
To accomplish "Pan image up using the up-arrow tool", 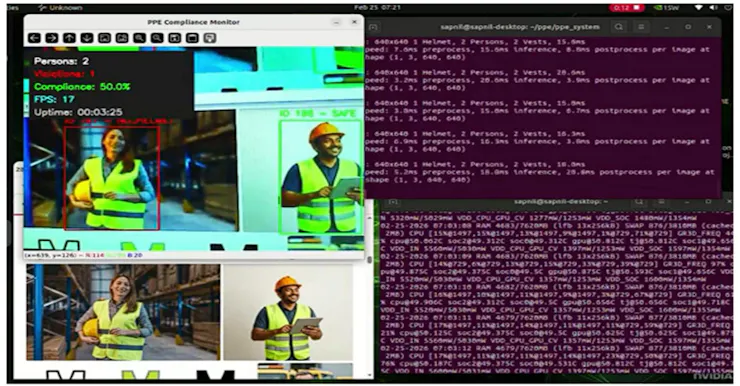I will tap(69, 38).
